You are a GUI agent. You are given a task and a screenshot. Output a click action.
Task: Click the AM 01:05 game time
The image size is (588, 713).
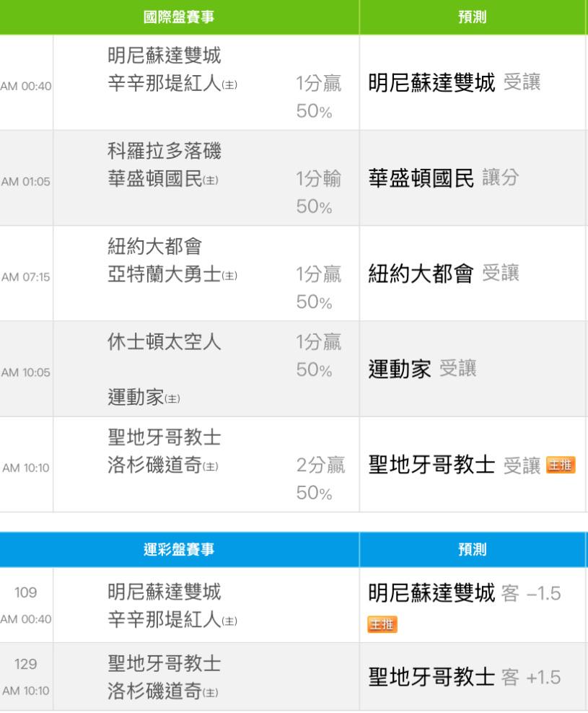click(26, 181)
